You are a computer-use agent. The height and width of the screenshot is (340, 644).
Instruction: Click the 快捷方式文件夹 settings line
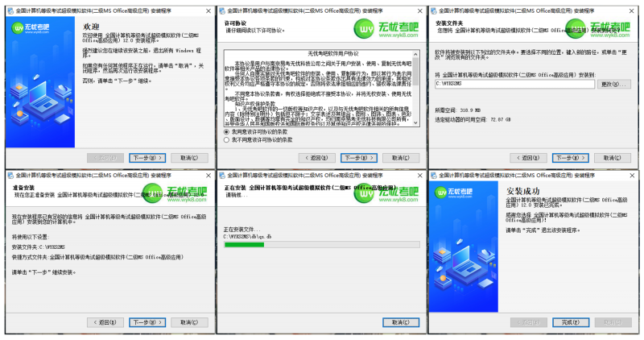pyautogui.click(x=97, y=257)
